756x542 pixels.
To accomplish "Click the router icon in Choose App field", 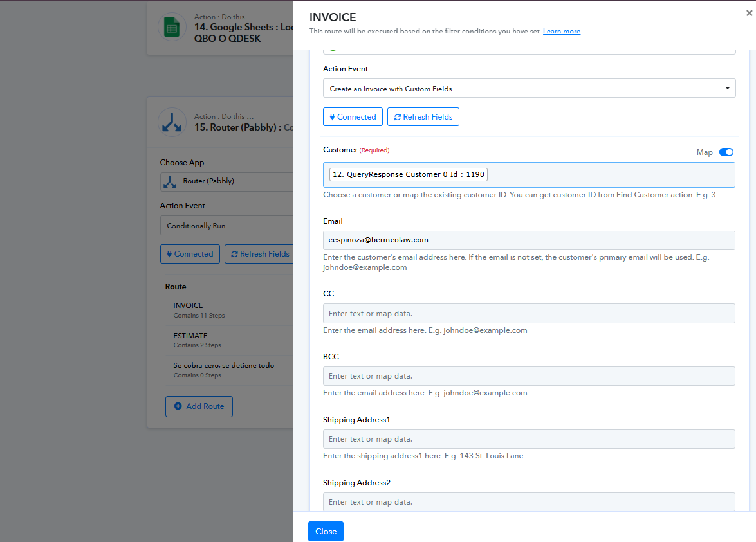I will click(x=171, y=181).
